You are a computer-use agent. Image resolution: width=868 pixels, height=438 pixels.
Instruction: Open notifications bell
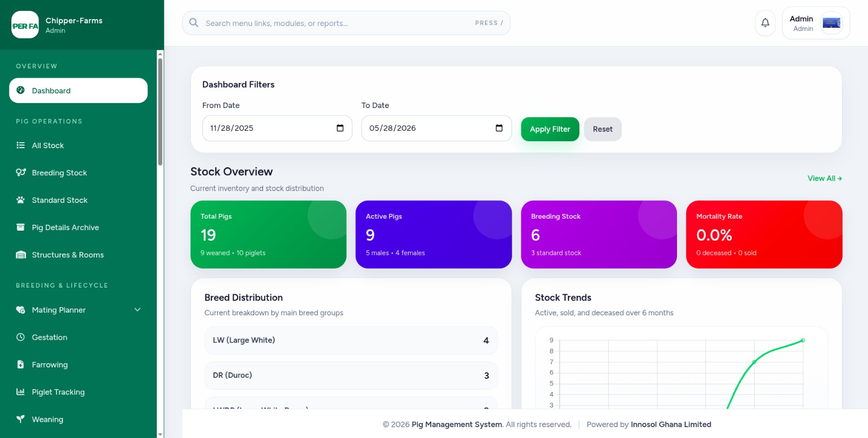[x=765, y=23]
